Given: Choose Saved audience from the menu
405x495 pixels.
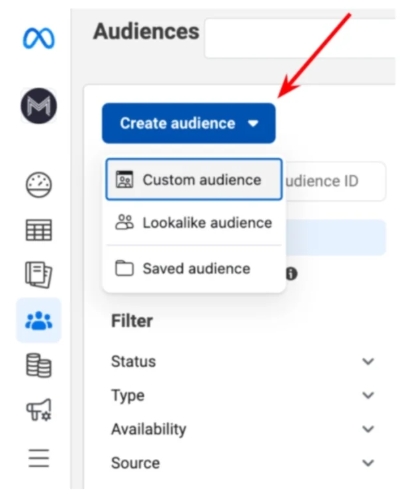Looking at the screenshot, I should (194, 269).
